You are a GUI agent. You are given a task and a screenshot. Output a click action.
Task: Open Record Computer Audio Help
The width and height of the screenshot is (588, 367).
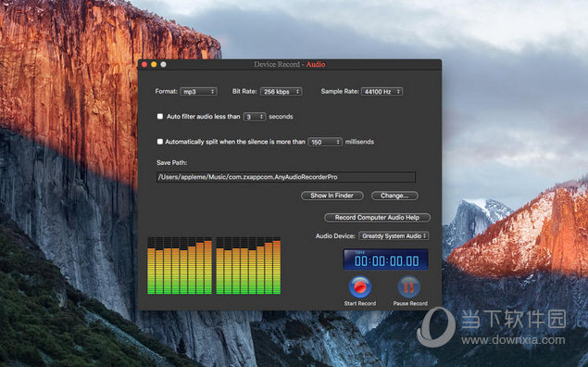[x=377, y=217]
